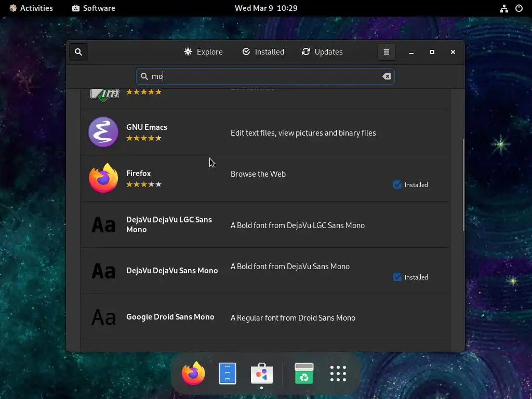
Task: Click the Software store icon in dock
Action: (262, 373)
